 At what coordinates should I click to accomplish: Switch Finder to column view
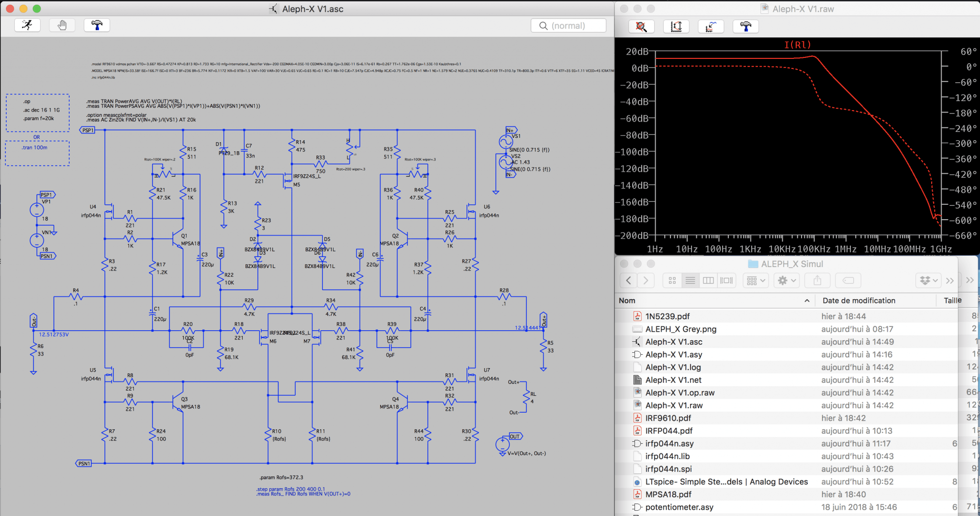tap(708, 280)
